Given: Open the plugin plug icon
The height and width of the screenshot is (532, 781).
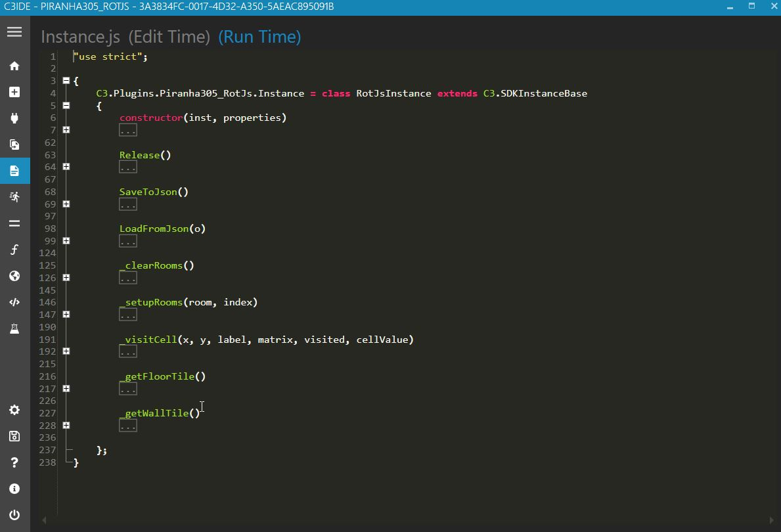Looking at the screenshot, I should point(14,118).
